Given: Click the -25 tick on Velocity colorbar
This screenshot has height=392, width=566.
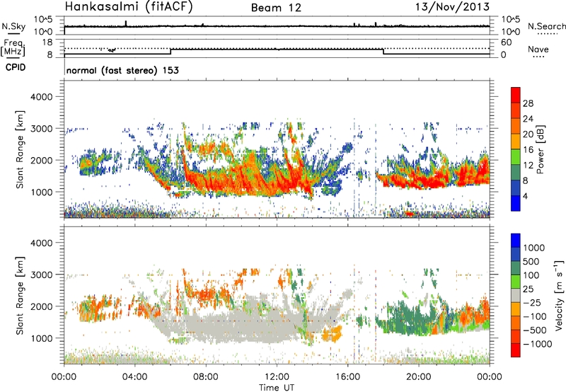Looking at the screenshot, I should tap(532, 302).
